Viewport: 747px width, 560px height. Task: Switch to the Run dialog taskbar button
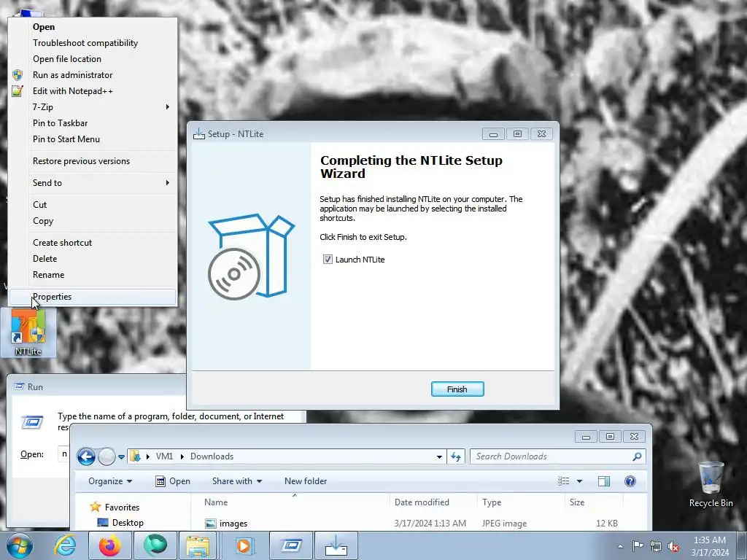pyautogui.click(x=290, y=545)
